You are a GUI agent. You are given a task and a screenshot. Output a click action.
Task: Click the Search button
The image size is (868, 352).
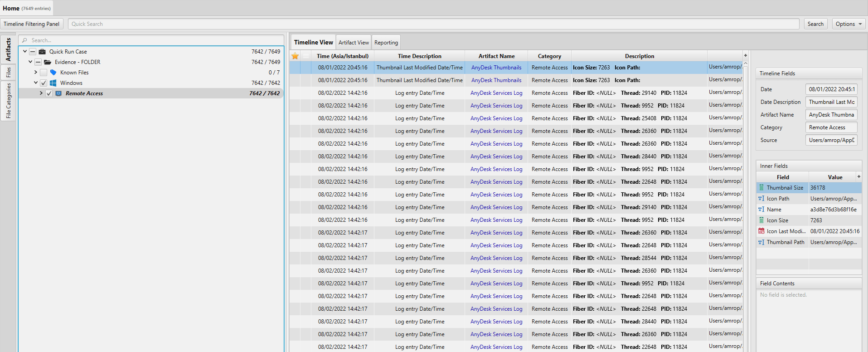(815, 24)
